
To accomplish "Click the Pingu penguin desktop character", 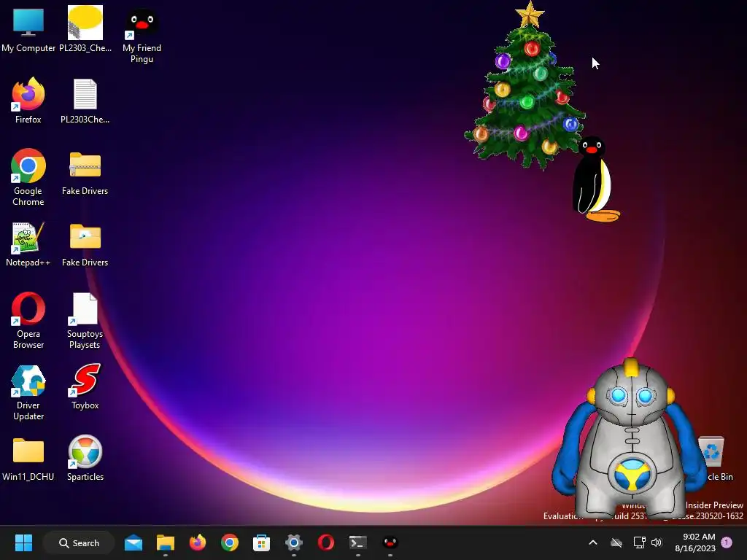I will pyautogui.click(x=595, y=180).
